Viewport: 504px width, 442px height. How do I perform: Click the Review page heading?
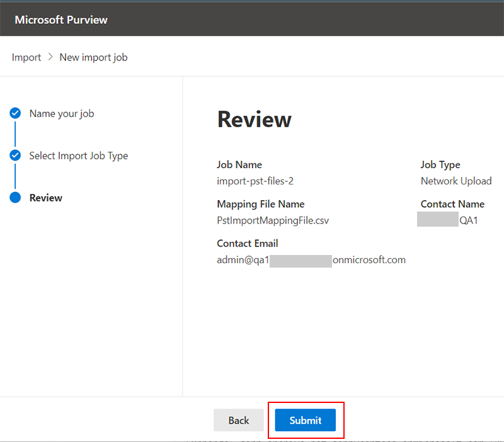(255, 120)
